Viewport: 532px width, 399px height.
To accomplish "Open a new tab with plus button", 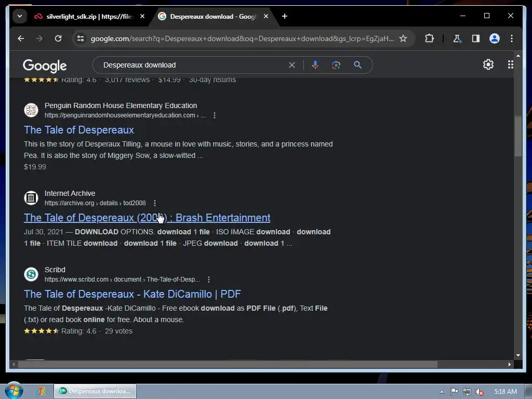I will pos(285,16).
